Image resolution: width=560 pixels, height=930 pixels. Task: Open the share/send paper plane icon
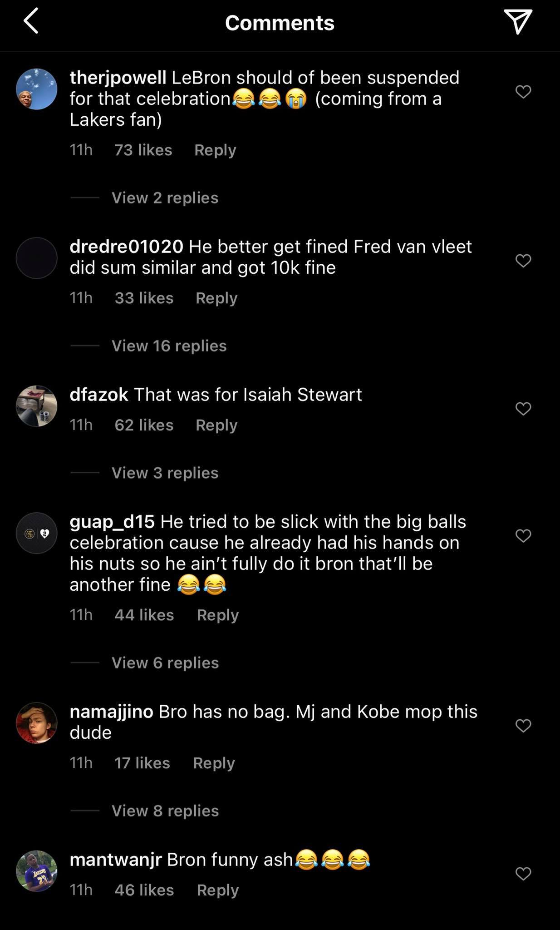point(517,22)
